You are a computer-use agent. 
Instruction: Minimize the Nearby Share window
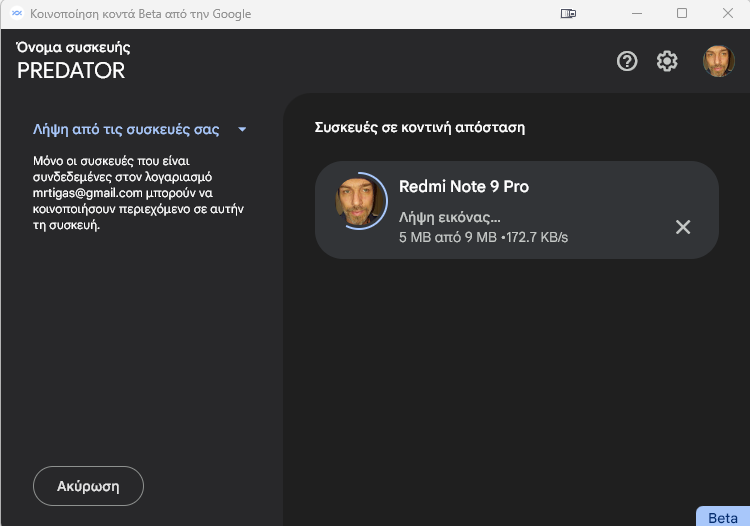(637, 13)
